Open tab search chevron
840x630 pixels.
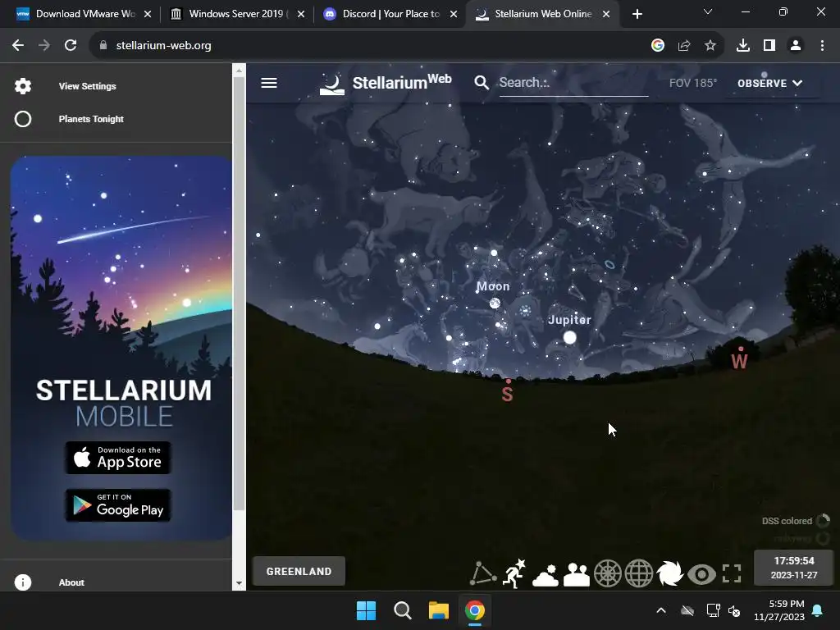click(x=708, y=11)
